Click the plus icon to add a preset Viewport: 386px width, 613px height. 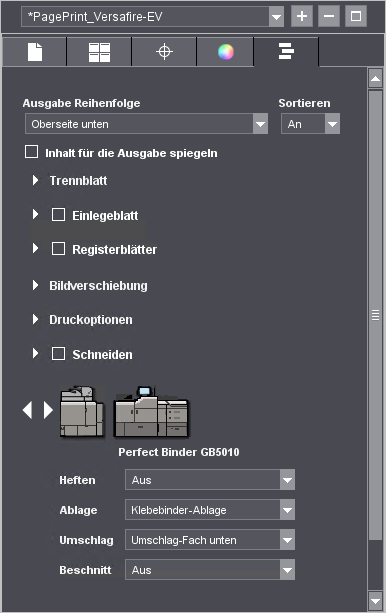tap(302, 16)
